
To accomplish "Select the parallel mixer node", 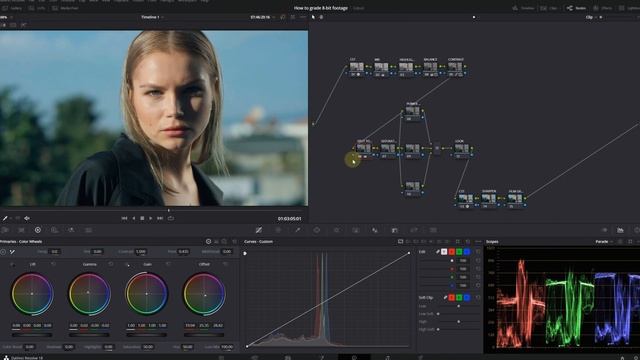I will (437, 149).
